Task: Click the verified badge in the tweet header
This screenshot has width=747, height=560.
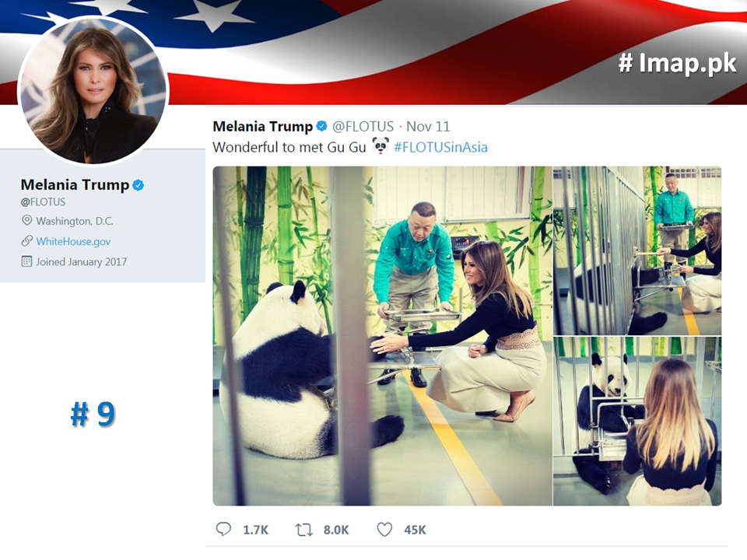Action: coord(321,127)
